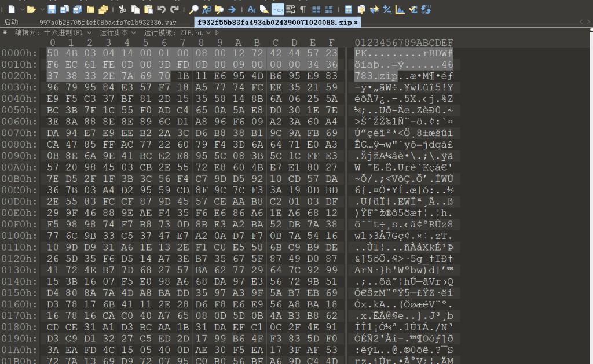Expand the Open File dropdown arrow
The image size is (593, 364).
(x=41, y=10)
